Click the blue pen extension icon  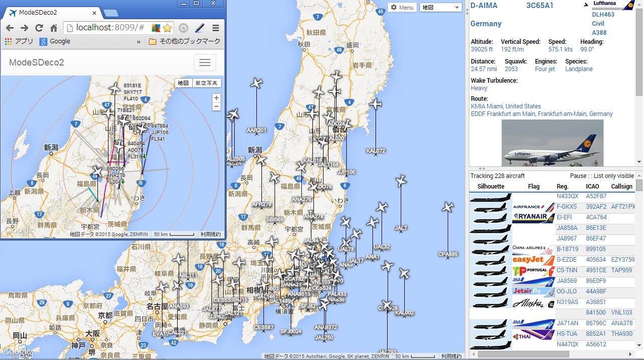pyautogui.click(x=200, y=28)
